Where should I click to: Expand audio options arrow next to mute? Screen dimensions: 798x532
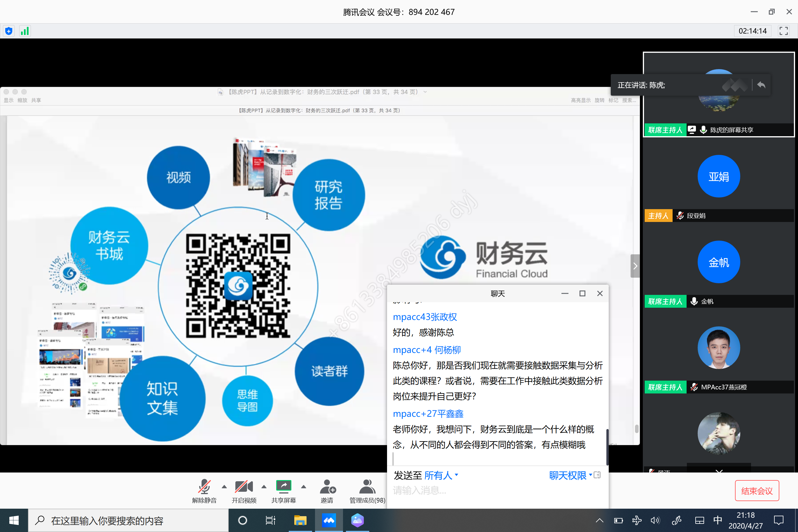click(x=224, y=487)
